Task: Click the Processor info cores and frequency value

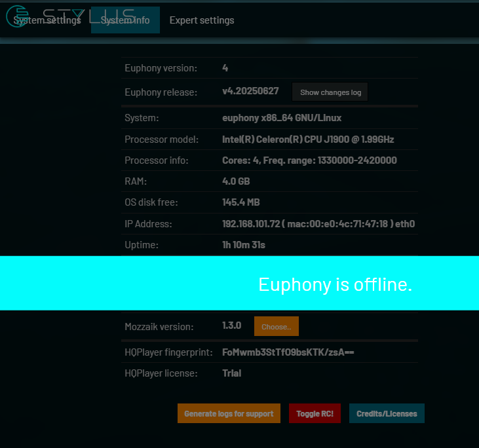Action: click(x=309, y=160)
